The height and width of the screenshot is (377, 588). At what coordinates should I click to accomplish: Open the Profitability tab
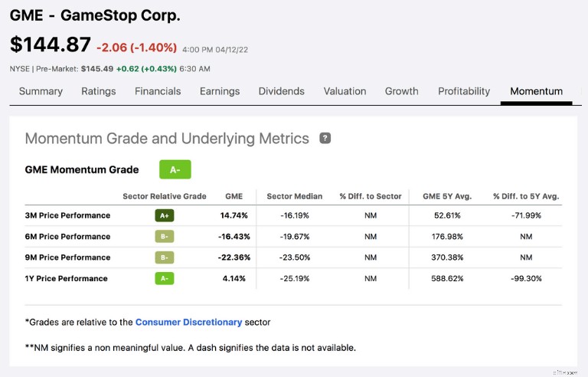click(464, 91)
